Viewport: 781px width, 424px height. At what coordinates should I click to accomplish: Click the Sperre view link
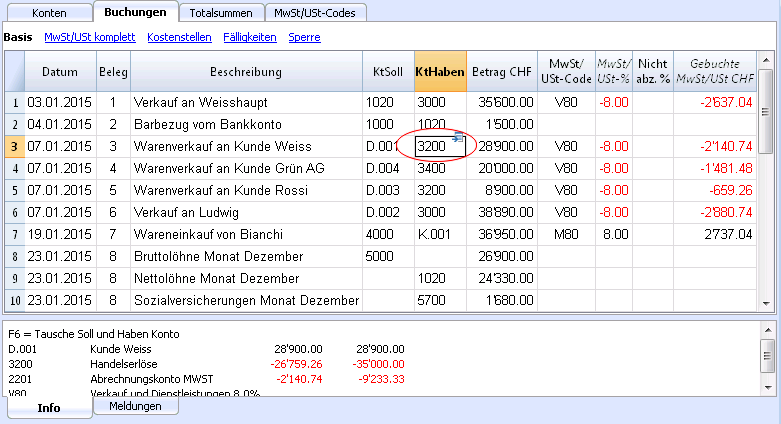coord(304,37)
